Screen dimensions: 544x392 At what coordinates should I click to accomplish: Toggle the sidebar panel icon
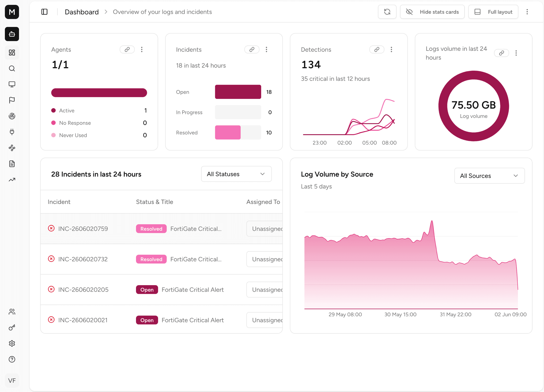click(44, 12)
